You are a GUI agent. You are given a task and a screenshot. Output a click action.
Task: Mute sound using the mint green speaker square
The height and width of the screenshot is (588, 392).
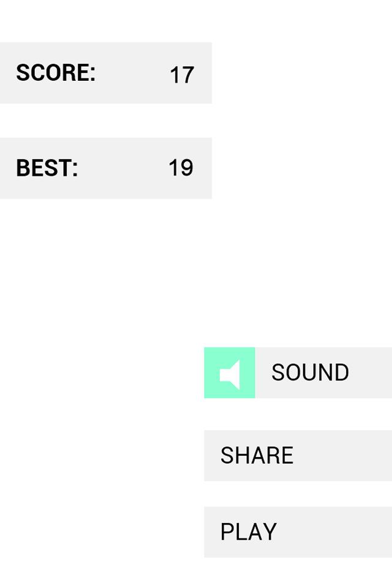pos(230,373)
